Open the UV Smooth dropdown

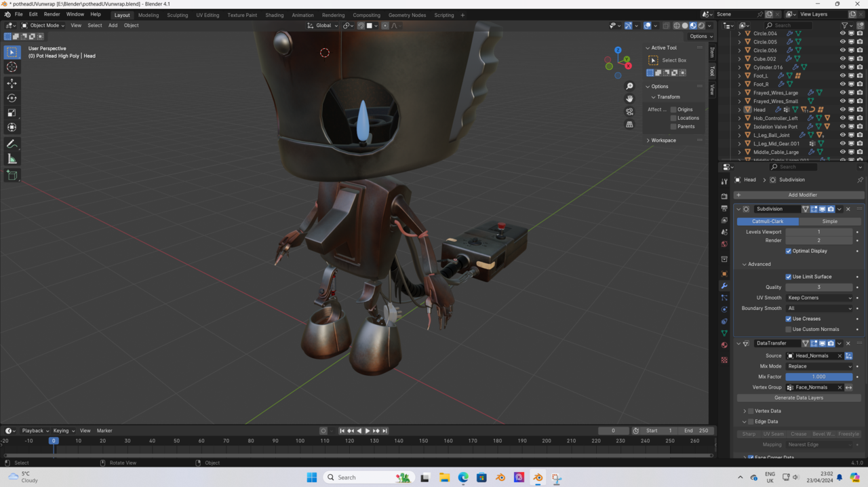[x=819, y=298]
